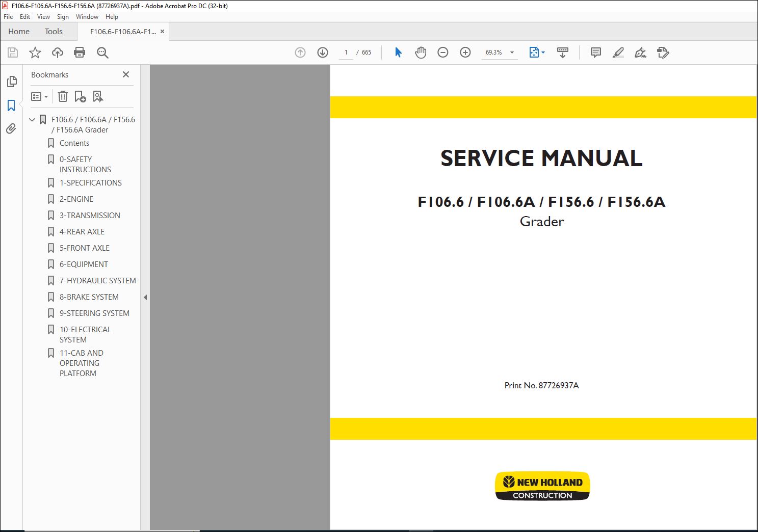This screenshot has width=758, height=532.
Task: Jump to 11-CAB AND OPERATING PLATFORM bookmark
Action: tap(82, 363)
